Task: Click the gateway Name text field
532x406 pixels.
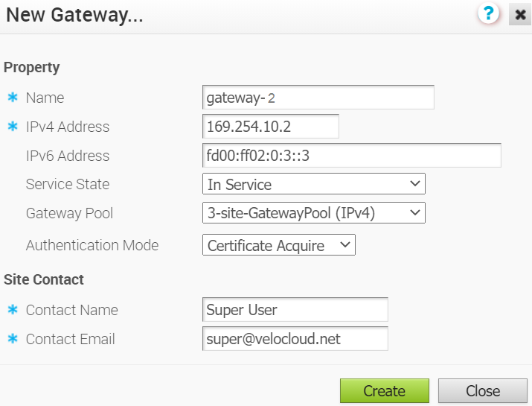Action: click(318, 98)
